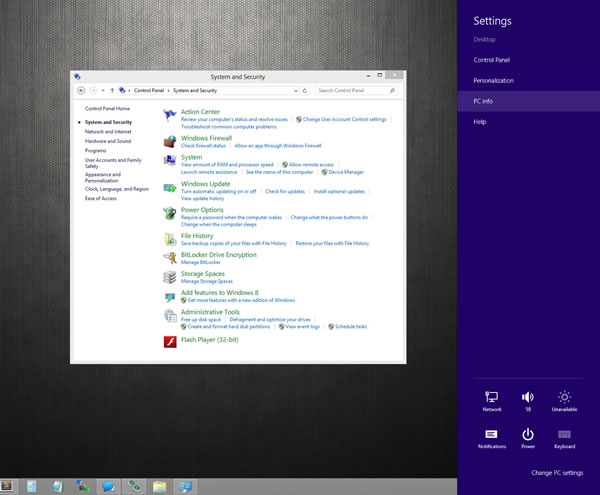
Task: Click Free up disk space link
Action: [x=201, y=319]
